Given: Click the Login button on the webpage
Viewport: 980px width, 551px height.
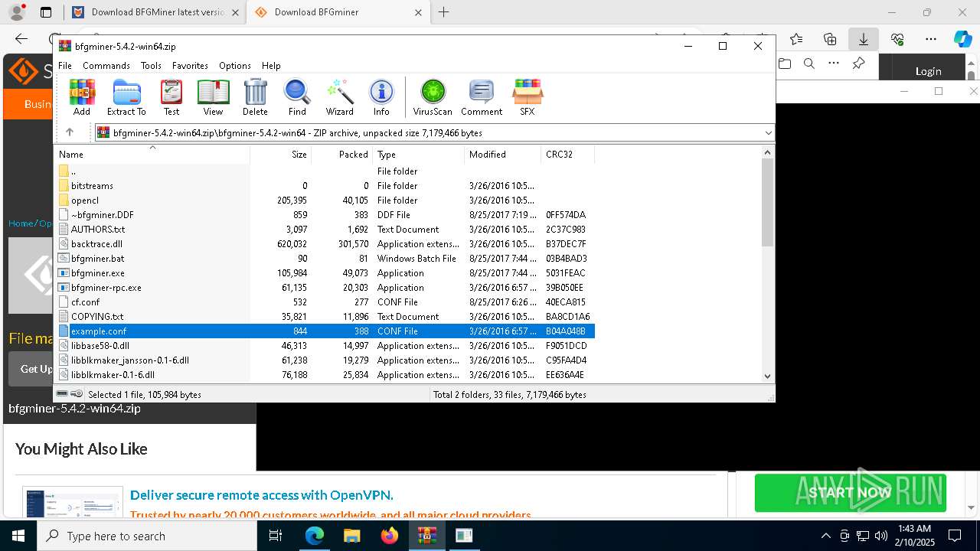Looking at the screenshot, I should point(928,71).
